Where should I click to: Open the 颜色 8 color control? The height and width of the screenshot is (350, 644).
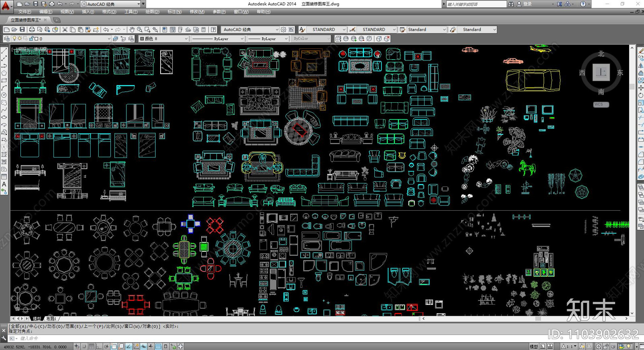point(163,39)
